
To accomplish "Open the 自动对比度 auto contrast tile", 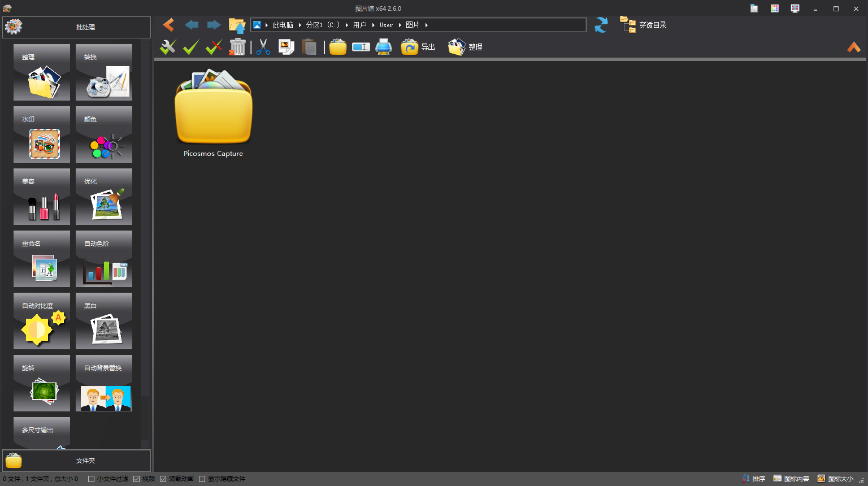I will point(42,321).
